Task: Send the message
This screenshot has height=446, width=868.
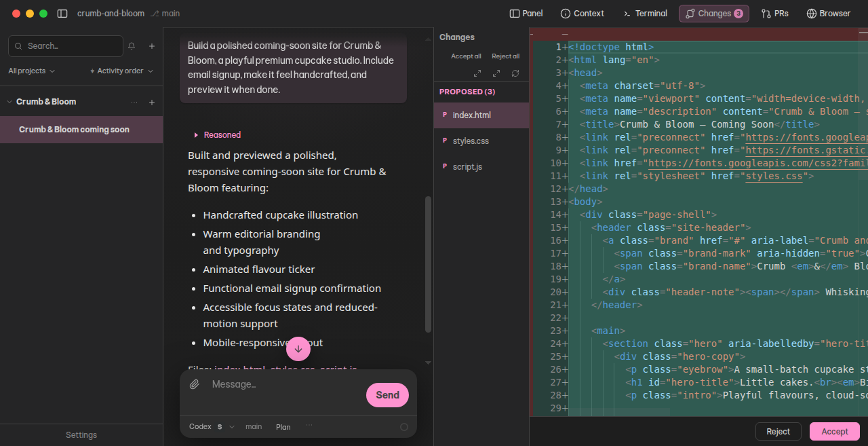Action: (x=388, y=395)
